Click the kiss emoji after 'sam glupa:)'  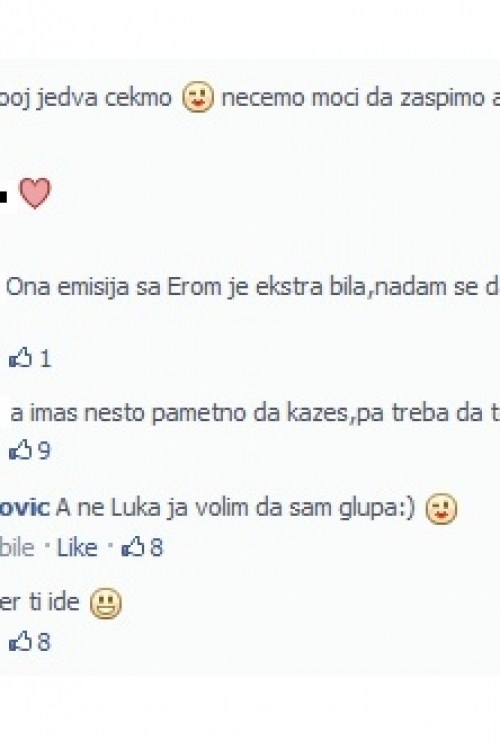click(x=441, y=509)
